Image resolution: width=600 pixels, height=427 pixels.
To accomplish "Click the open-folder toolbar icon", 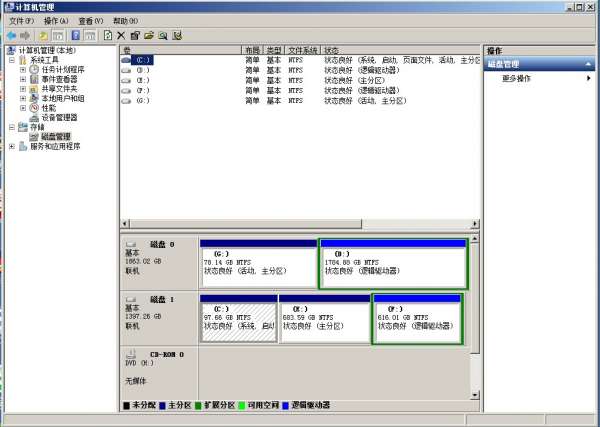I will click(x=149, y=36).
